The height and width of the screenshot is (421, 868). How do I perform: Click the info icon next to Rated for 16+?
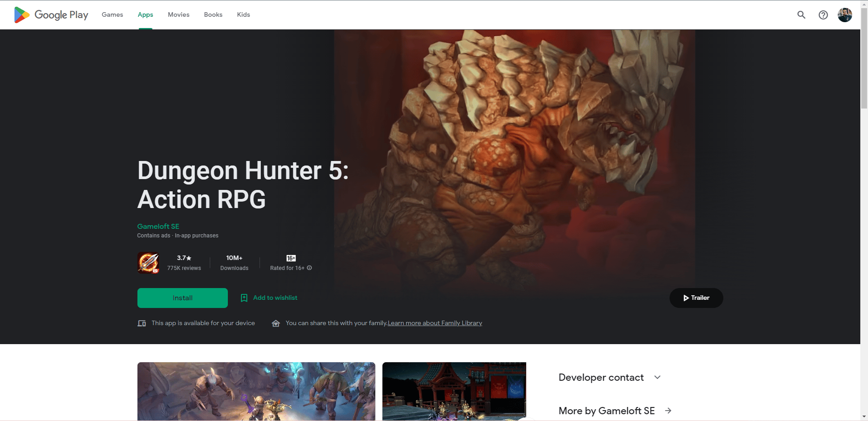(x=309, y=268)
